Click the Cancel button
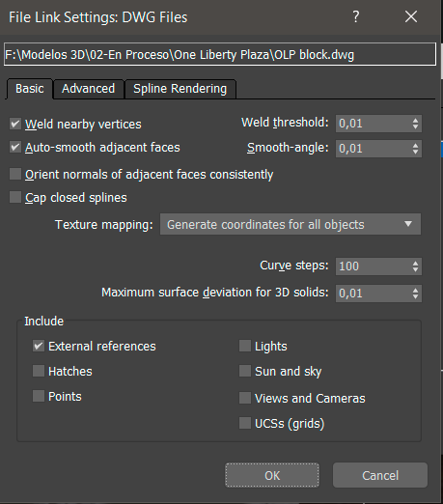 point(380,475)
